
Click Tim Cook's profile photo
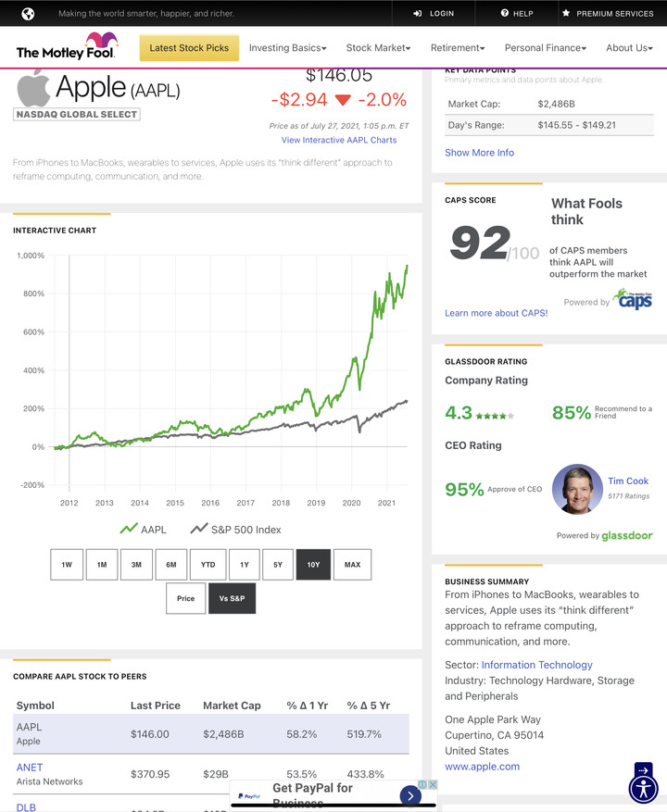577,489
